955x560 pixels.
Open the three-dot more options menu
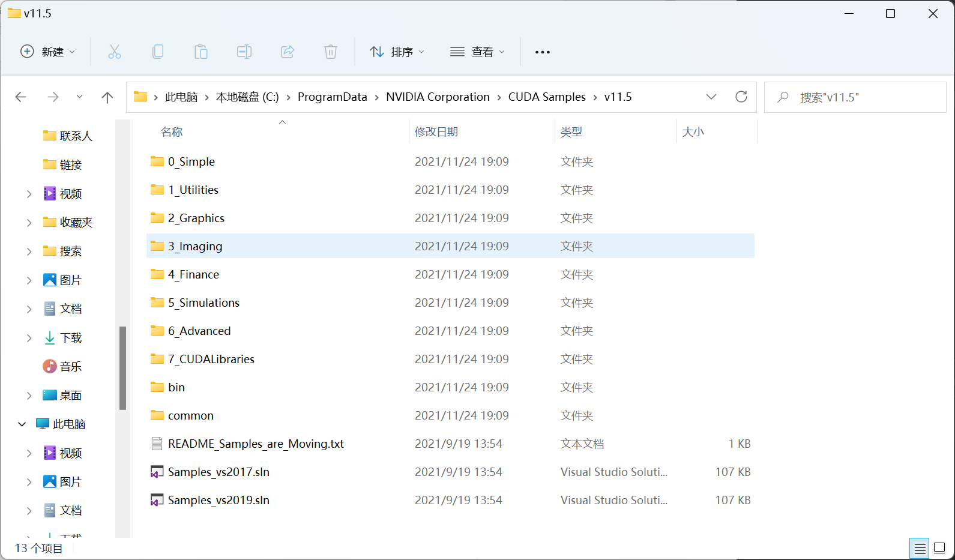coord(543,52)
